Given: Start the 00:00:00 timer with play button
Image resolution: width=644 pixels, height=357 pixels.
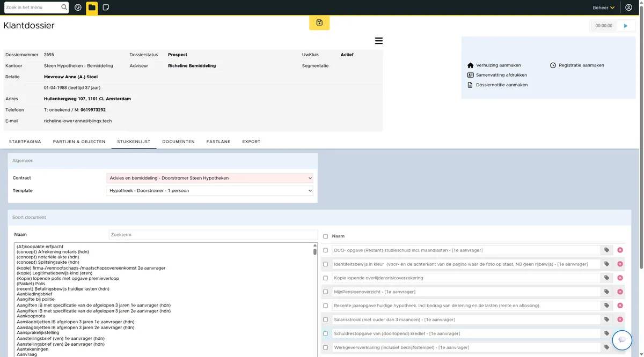Looking at the screenshot, I should (x=625, y=26).
